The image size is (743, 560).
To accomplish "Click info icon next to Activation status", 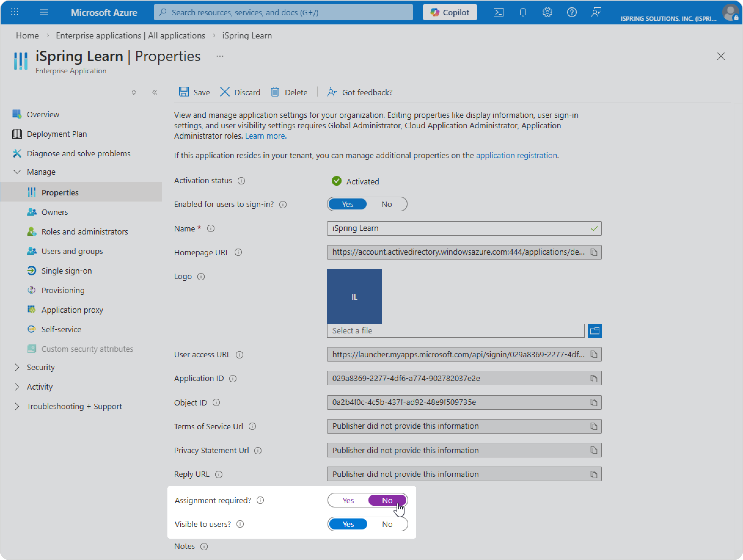I will (x=241, y=181).
